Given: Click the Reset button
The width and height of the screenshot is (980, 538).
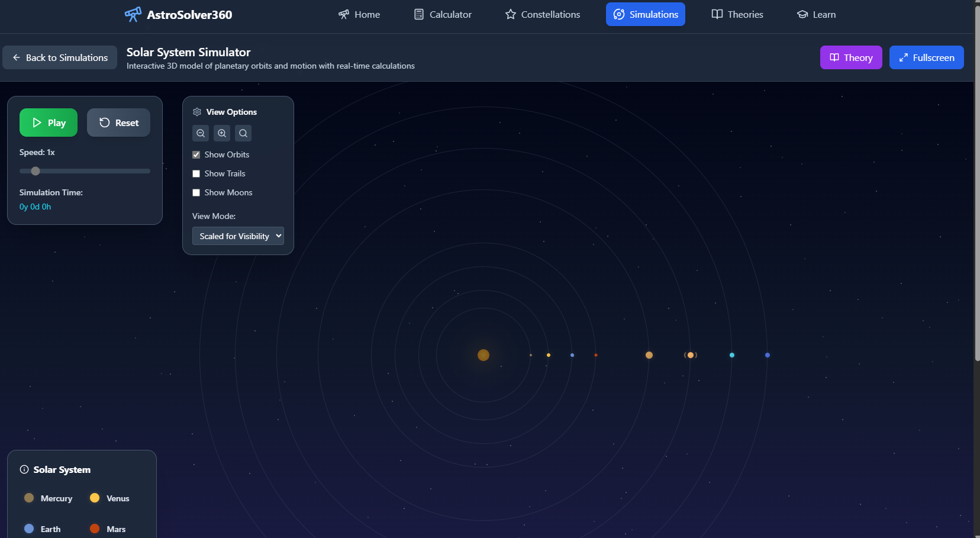Looking at the screenshot, I should (118, 123).
